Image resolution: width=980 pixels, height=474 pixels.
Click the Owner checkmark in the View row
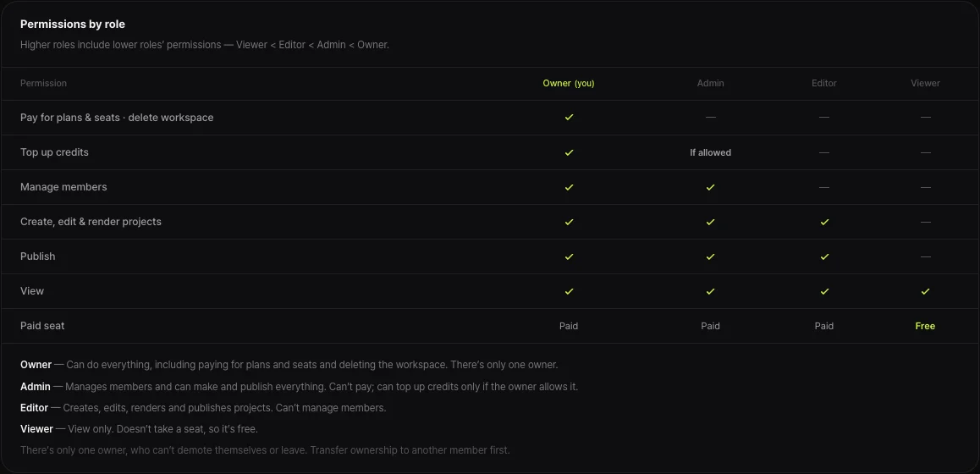coord(569,291)
